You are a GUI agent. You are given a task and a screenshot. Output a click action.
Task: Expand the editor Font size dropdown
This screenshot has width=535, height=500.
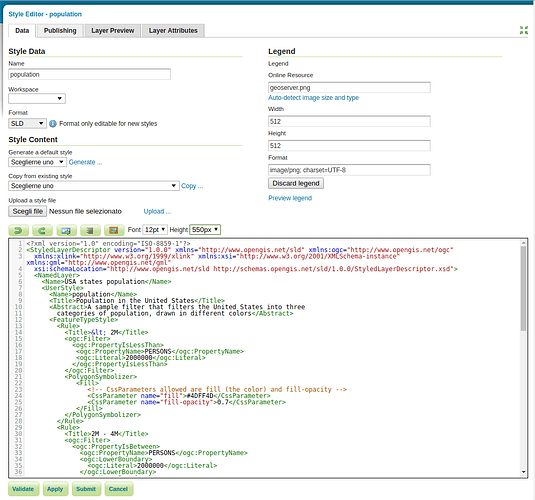pos(155,230)
